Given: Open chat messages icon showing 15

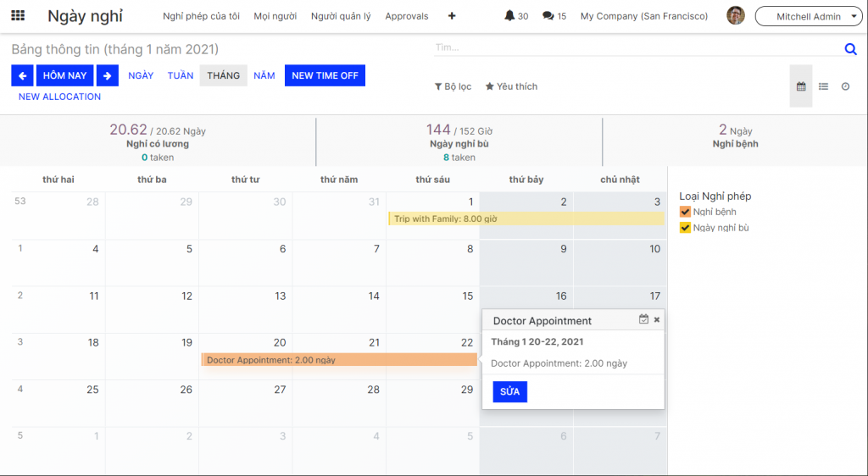Looking at the screenshot, I should coord(554,16).
